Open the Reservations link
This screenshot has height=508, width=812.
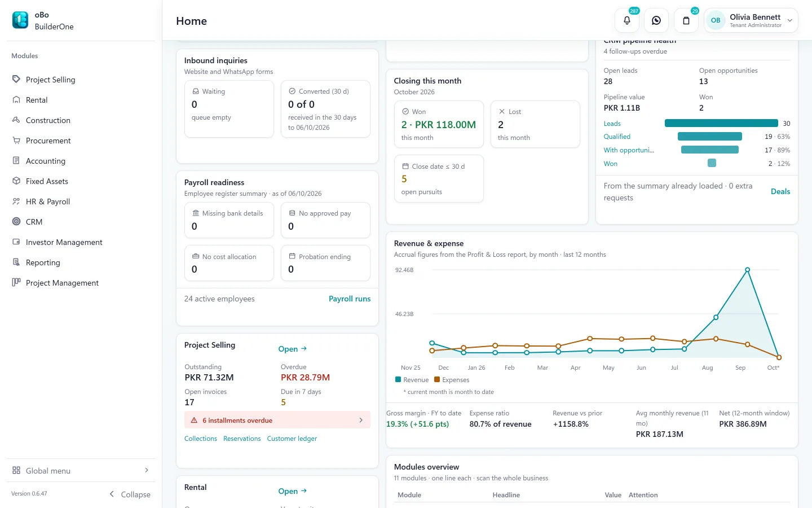click(x=242, y=439)
